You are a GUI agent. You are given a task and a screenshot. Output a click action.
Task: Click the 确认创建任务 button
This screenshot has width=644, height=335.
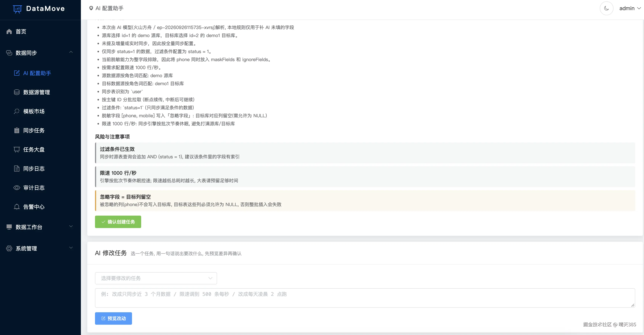tap(118, 222)
